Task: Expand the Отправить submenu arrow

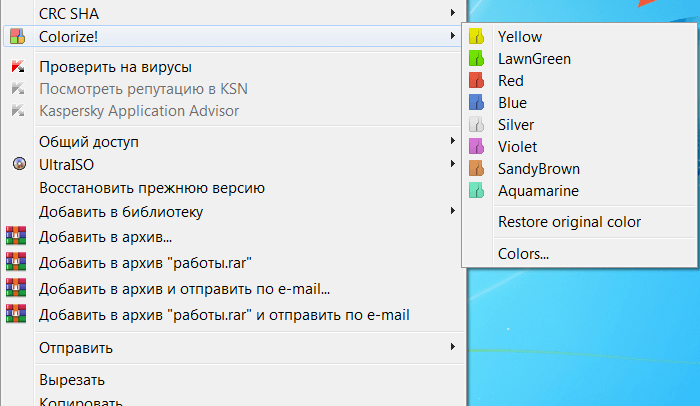Action: [453, 347]
